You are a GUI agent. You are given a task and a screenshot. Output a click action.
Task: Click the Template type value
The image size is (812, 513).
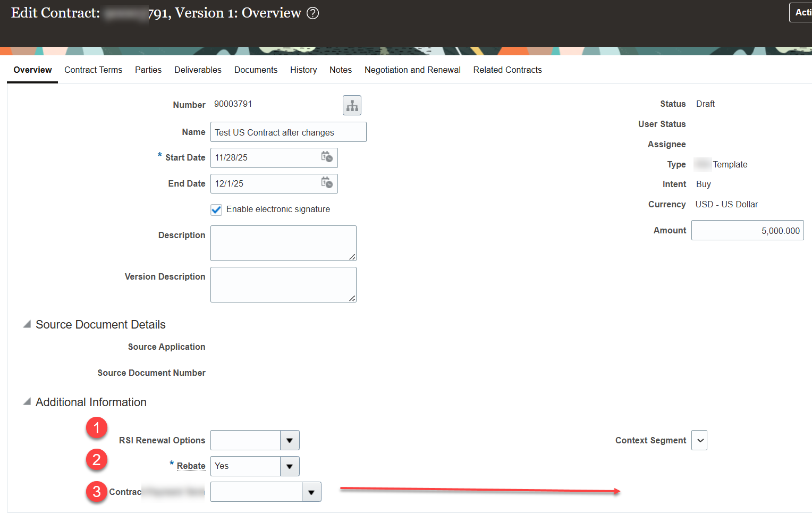click(730, 165)
